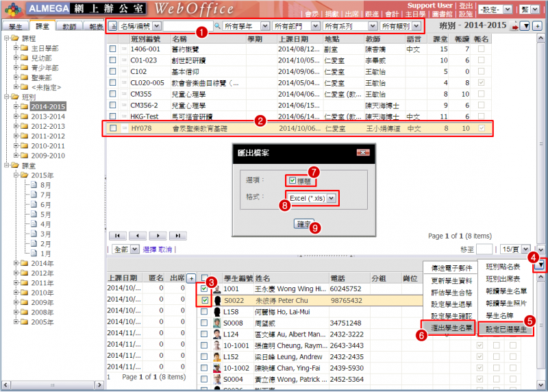Open the Excel (*.xls) format dropdown

(x=332, y=198)
